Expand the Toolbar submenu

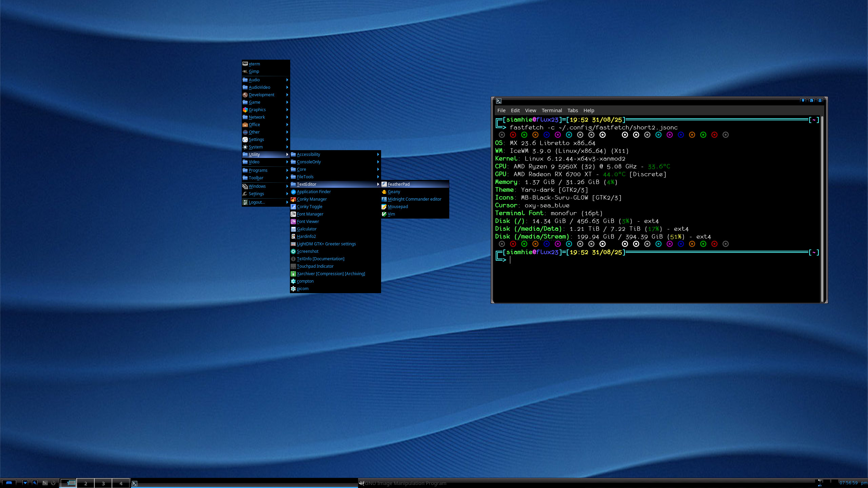266,178
